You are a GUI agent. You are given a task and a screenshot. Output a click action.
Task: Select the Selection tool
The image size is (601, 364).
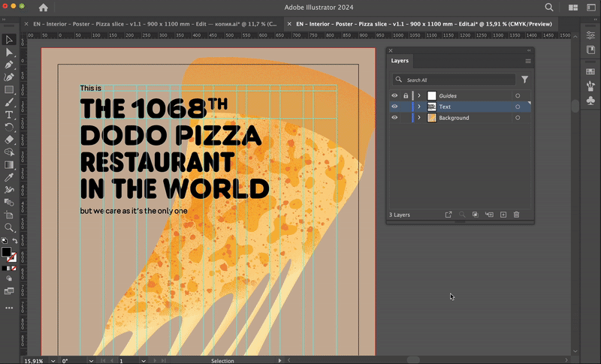(9, 40)
